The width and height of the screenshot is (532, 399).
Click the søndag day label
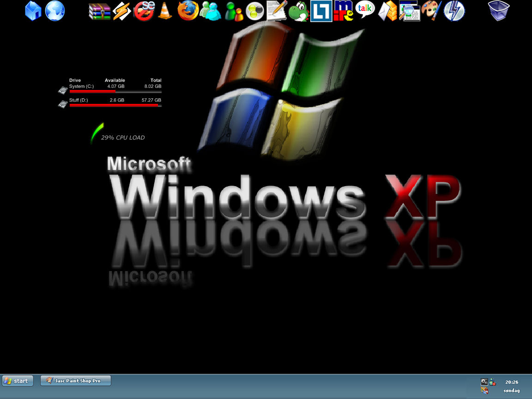click(512, 391)
